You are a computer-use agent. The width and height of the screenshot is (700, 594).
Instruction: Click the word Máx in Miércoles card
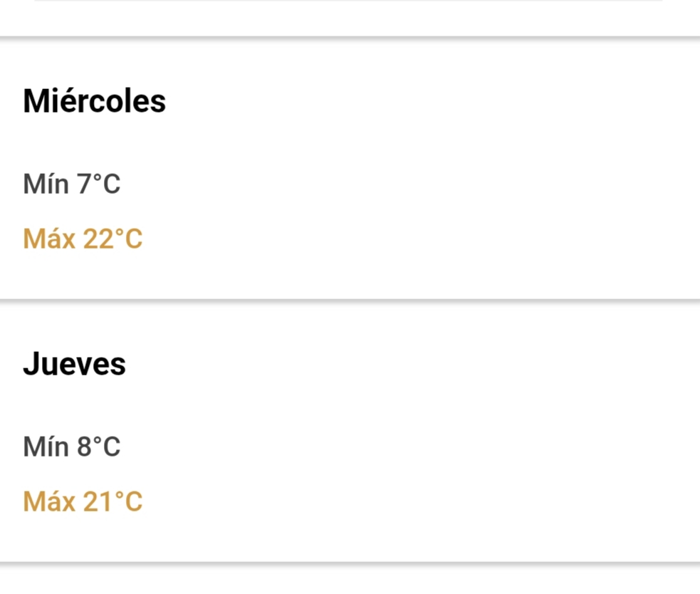click(49, 239)
